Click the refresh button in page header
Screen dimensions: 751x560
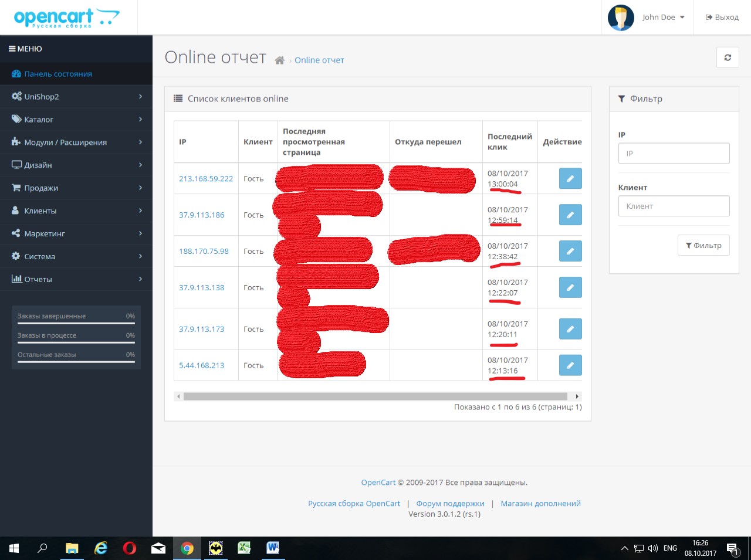tap(728, 57)
